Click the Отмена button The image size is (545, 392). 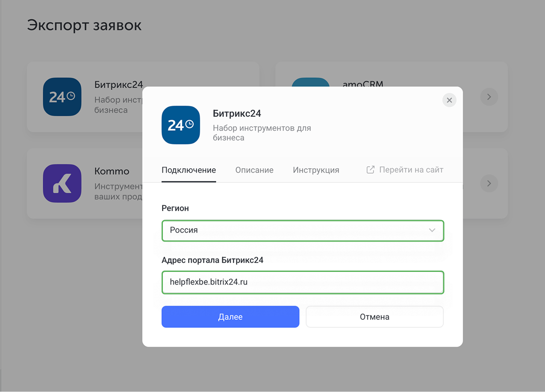374,317
